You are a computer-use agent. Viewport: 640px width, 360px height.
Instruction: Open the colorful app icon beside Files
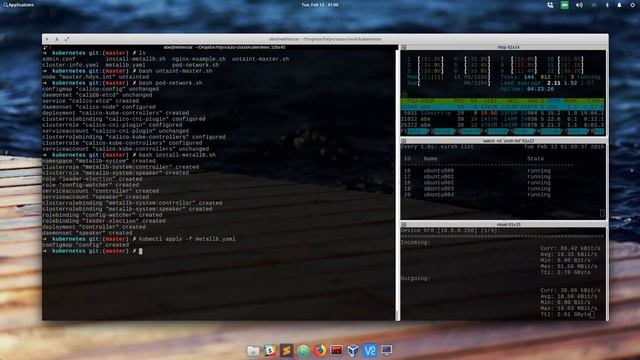[270, 351]
